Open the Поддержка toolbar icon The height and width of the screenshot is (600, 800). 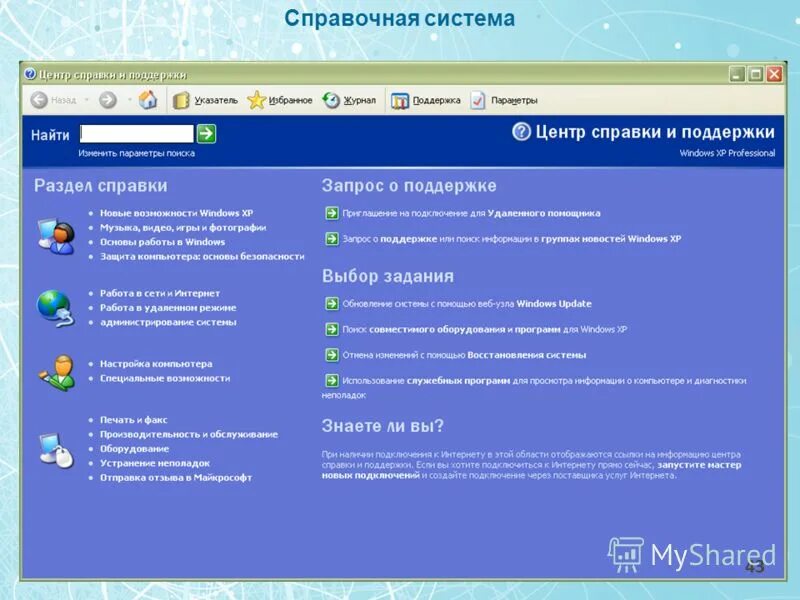click(400, 101)
